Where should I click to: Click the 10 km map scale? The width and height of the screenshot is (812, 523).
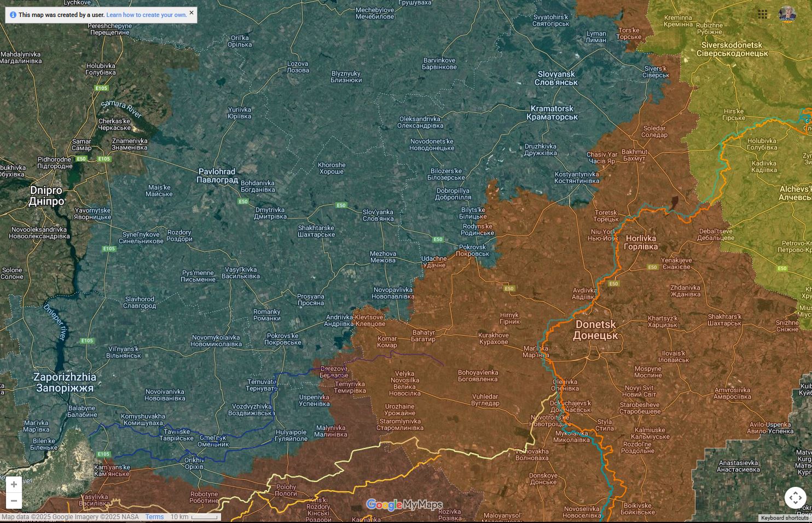(194, 517)
